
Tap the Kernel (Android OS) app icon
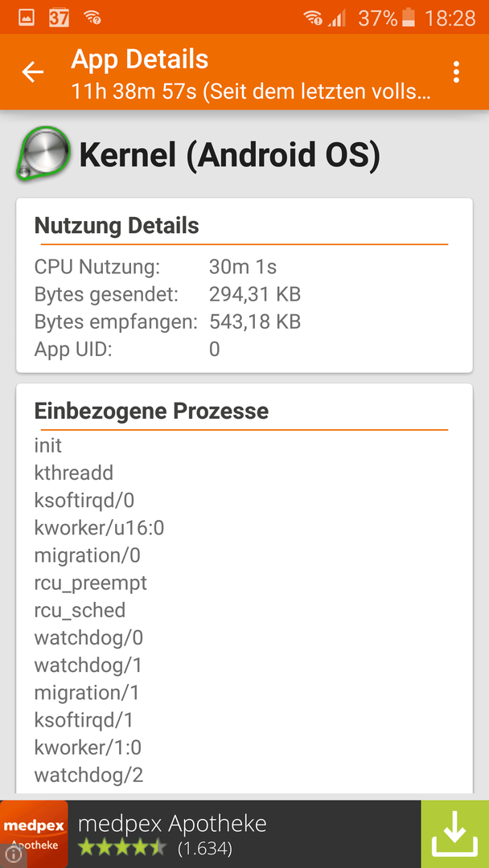pos(43,154)
